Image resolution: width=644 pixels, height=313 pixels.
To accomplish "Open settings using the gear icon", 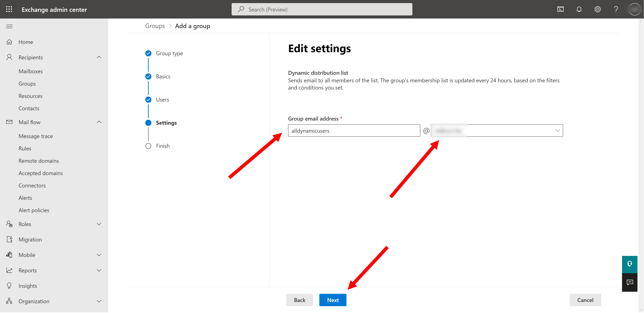I will tap(597, 9).
